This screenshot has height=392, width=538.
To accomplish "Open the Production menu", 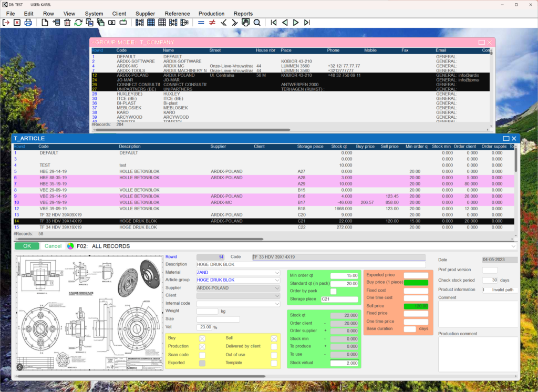I will point(211,14).
